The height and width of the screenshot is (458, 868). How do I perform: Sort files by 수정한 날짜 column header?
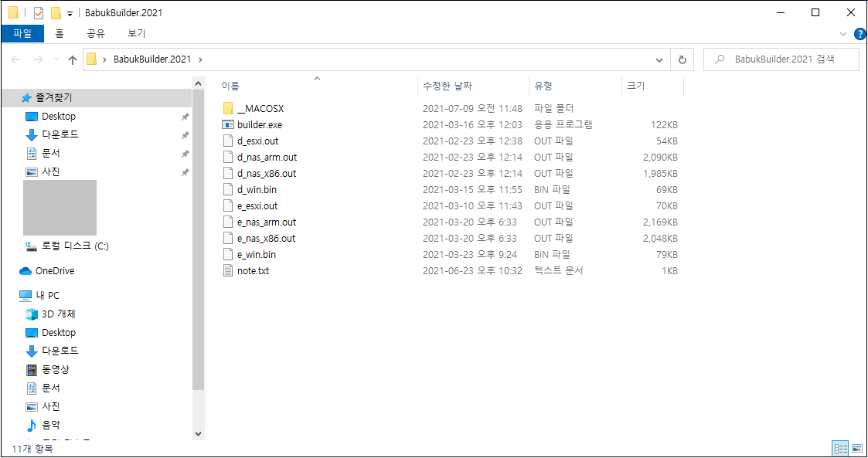click(x=474, y=86)
